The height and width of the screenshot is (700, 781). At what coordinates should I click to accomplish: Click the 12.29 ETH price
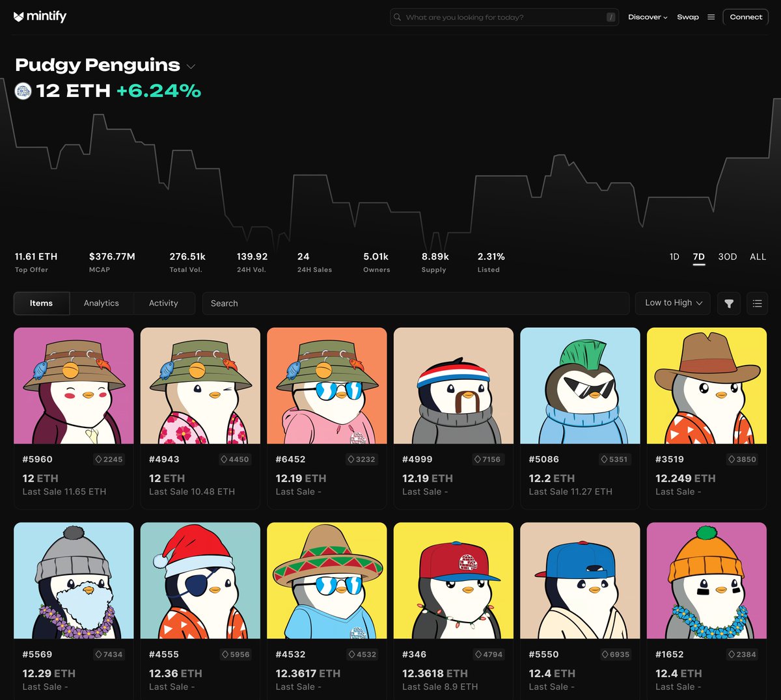(x=49, y=673)
